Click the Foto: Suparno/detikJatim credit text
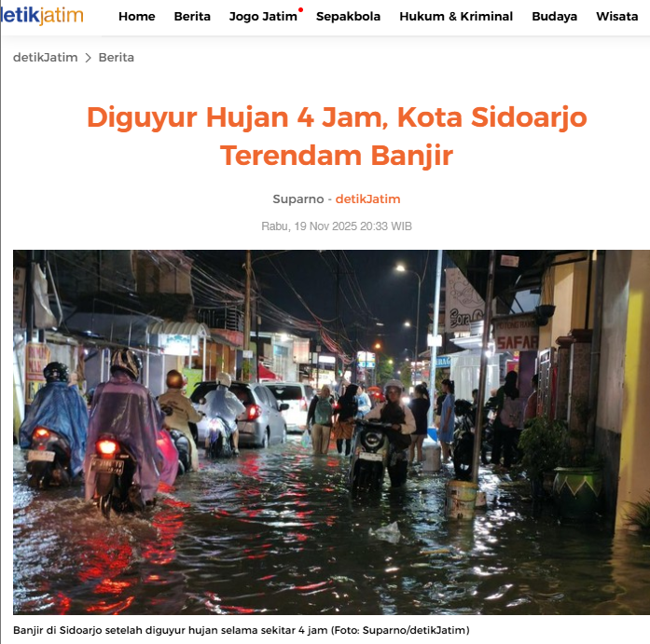Viewport: 650px width, 644px height. tap(400, 630)
